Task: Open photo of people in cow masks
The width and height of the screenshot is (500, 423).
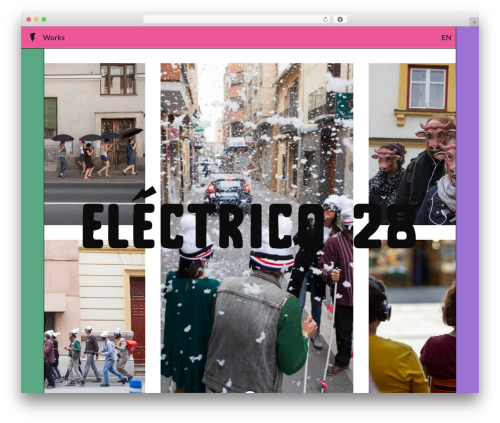Action: click(412, 144)
